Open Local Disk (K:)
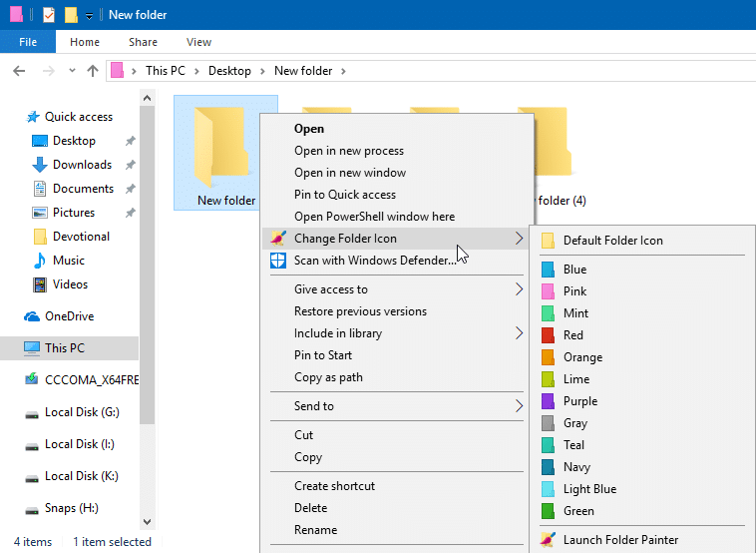This screenshot has width=756, height=553. 72,476
